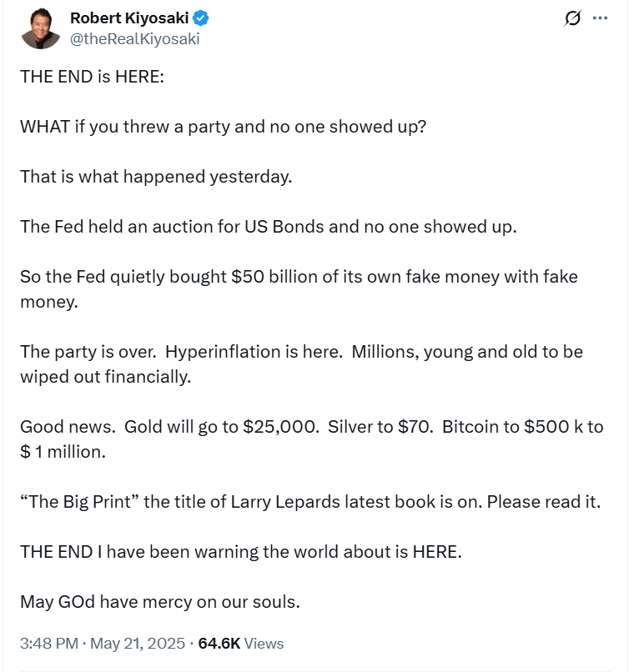The height and width of the screenshot is (672, 629).
Task: Click the blue verified checkmark badge
Action: point(200,18)
